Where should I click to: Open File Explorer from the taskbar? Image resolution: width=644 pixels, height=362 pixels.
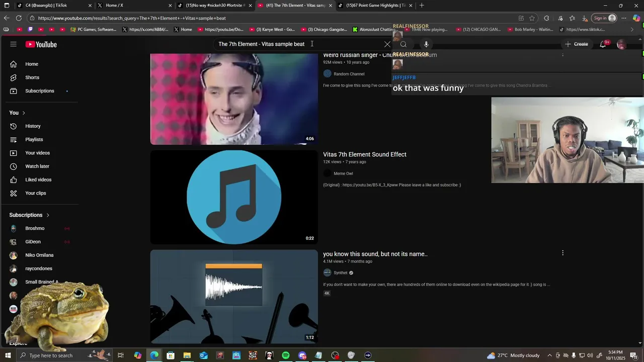pyautogui.click(x=187, y=355)
